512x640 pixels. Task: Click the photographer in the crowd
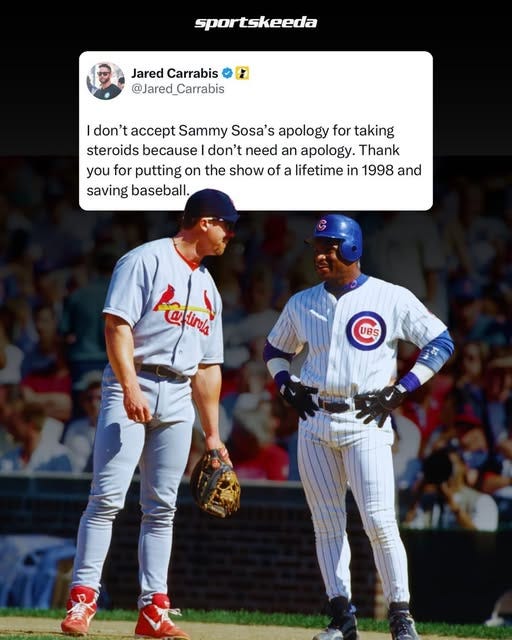coord(453,488)
